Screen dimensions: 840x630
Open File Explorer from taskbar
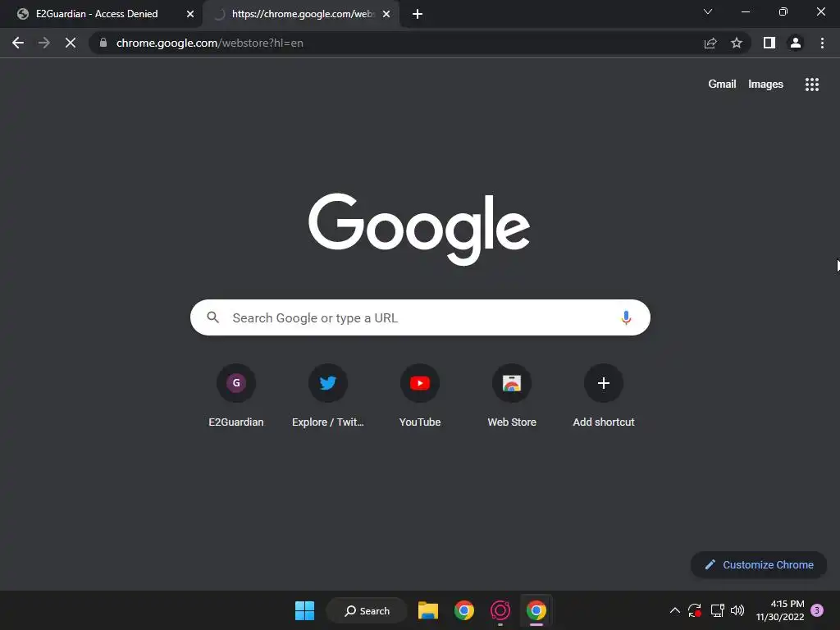pos(428,610)
